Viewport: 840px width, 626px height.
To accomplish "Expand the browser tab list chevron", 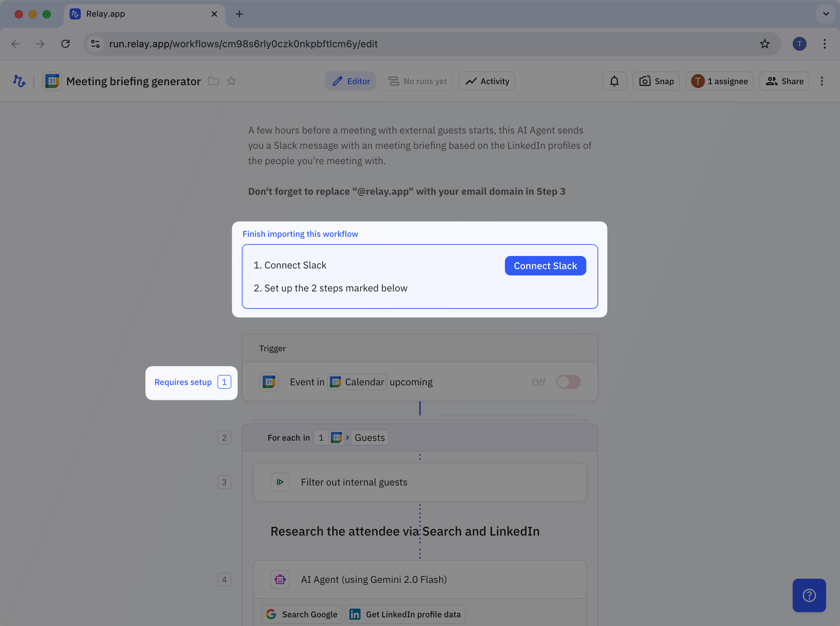I will [826, 14].
